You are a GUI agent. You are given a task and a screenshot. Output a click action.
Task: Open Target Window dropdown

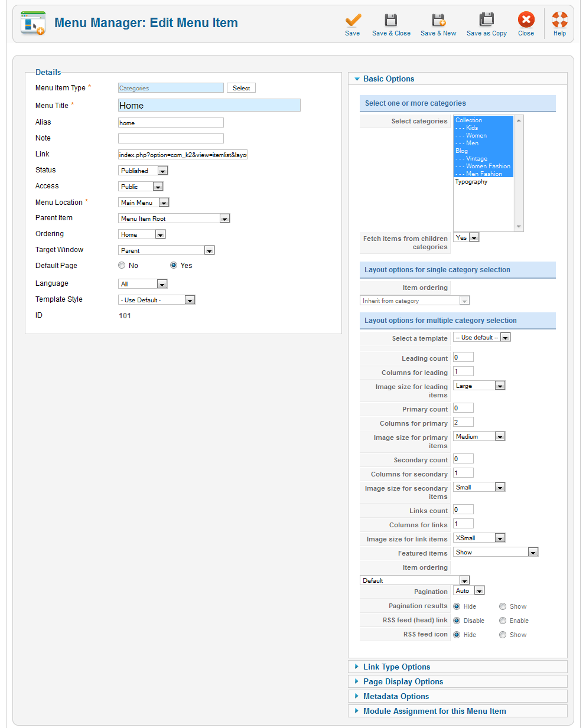click(x=166, y=250)
